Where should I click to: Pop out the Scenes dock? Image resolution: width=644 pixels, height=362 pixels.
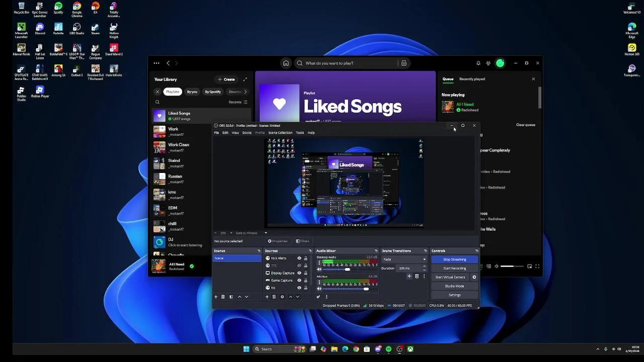point(259,251)
